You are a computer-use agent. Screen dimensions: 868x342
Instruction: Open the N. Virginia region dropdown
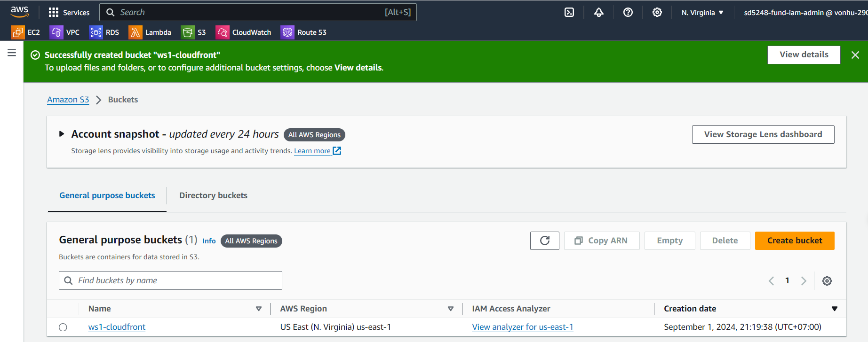[702, 13]
